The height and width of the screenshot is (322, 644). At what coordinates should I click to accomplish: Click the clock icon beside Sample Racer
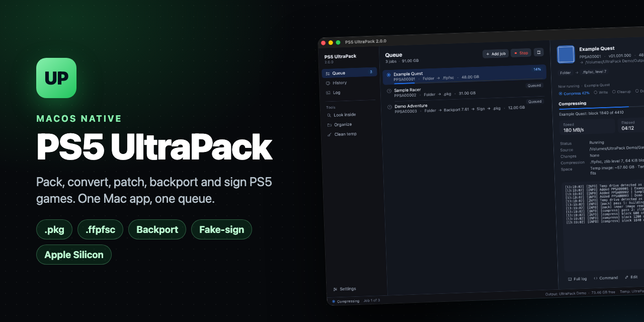(389, 91)
